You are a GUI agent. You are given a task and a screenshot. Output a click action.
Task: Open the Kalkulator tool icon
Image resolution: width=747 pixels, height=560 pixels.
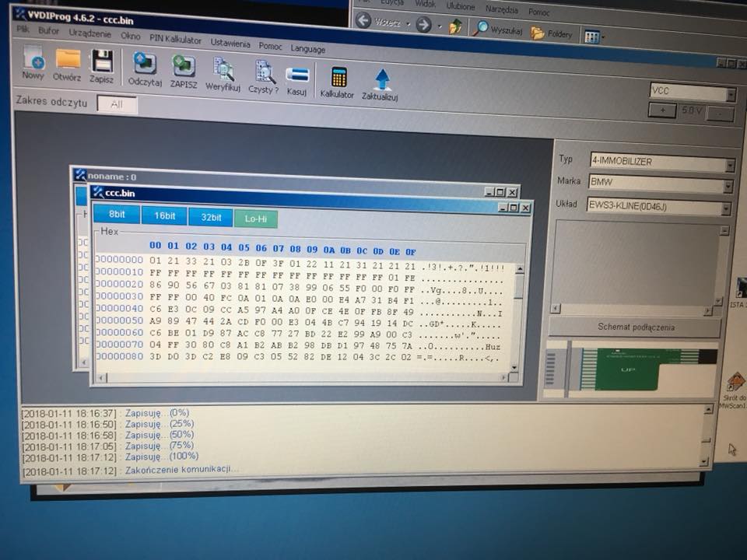337,82
